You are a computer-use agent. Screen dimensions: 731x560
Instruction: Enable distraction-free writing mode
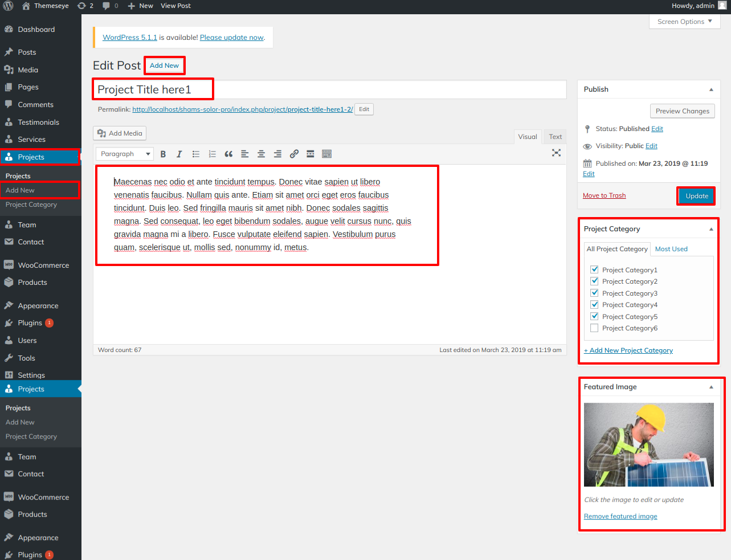pos(556,153)
